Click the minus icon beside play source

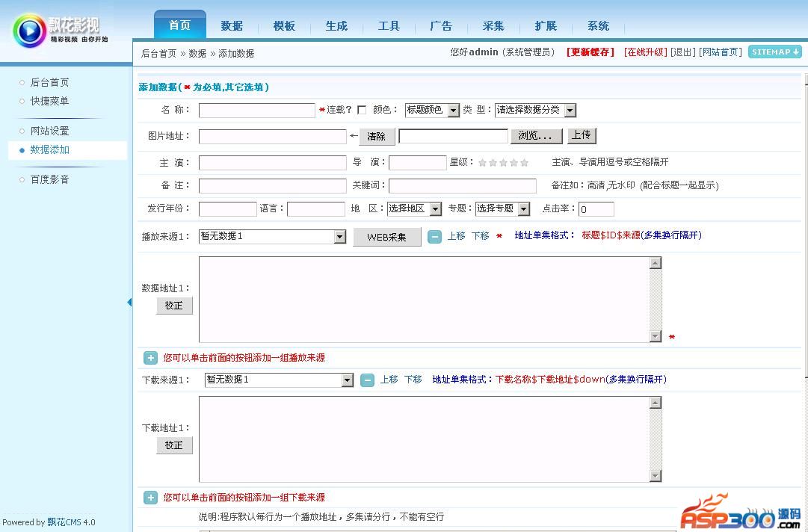(x=434, y=237)
